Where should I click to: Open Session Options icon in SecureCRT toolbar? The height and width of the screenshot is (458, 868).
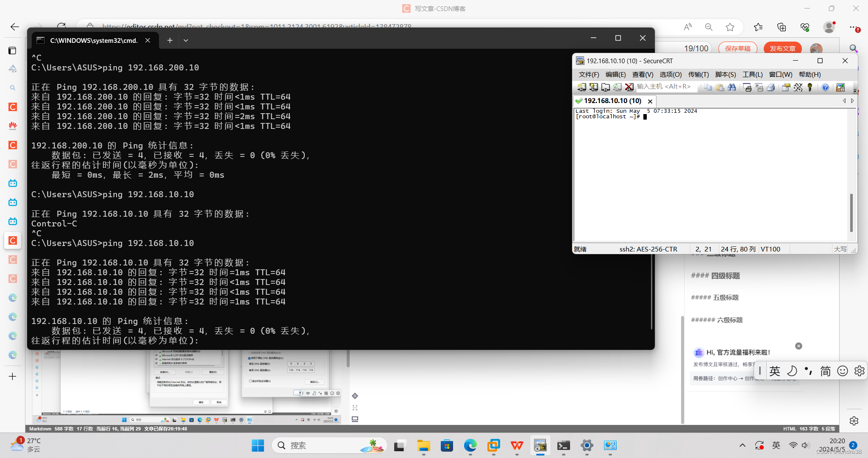pyautogui.click(x=786, y=87)
